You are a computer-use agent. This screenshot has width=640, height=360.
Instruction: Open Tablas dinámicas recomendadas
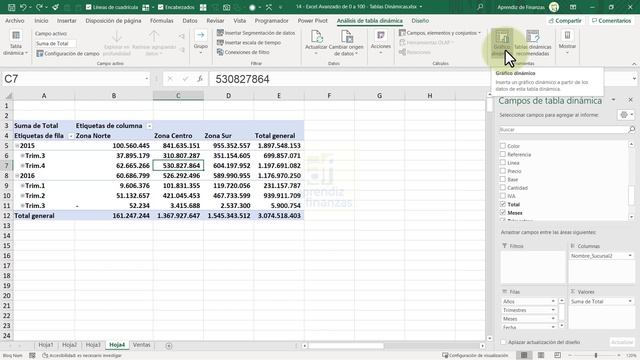(x=533, y=42)
